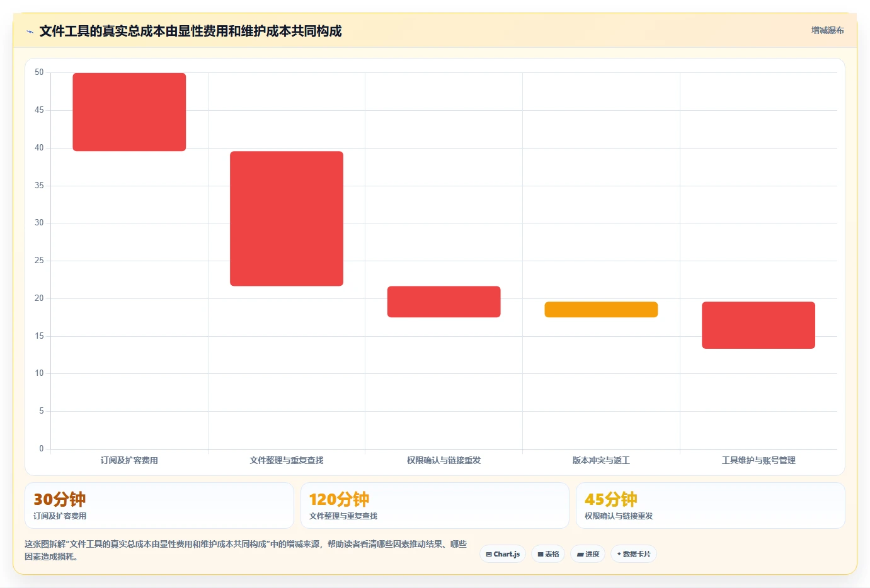
Task: Click the chart title 文件工具的真实总成本
Action: point(190,31)
